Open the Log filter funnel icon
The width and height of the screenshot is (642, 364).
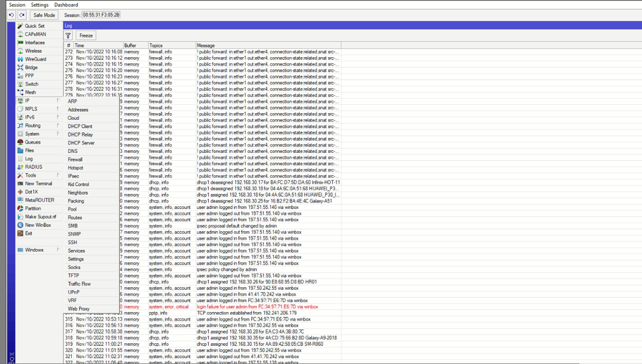68,35
